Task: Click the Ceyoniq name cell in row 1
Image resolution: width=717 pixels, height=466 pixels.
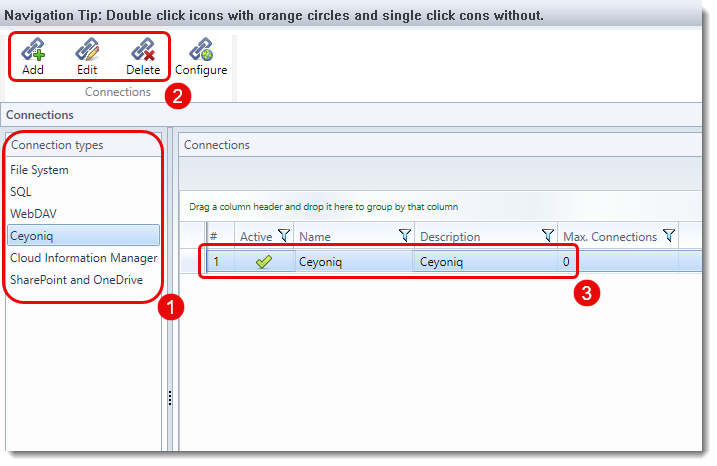Action: [x=354, y=262]
